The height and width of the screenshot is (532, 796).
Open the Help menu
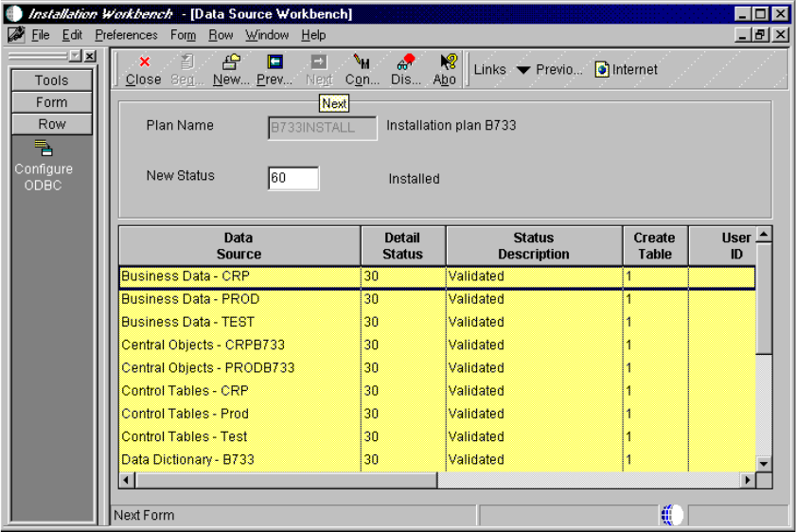pos(313,35)
